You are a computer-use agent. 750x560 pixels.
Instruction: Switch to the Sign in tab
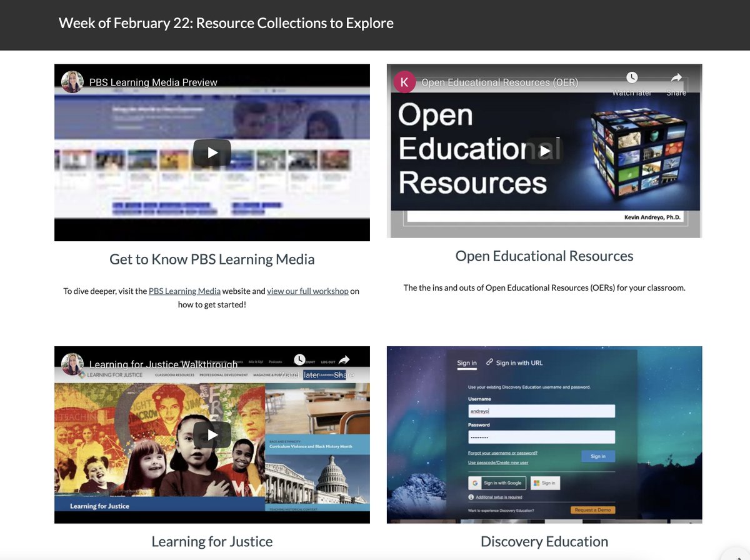[467, 362]
